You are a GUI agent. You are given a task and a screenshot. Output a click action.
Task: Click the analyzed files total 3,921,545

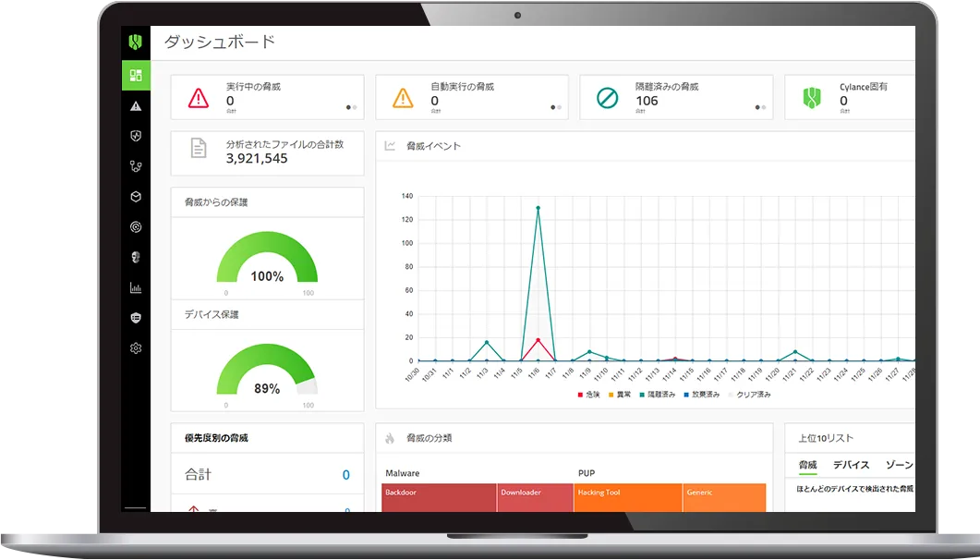click(x=257, y=158)
